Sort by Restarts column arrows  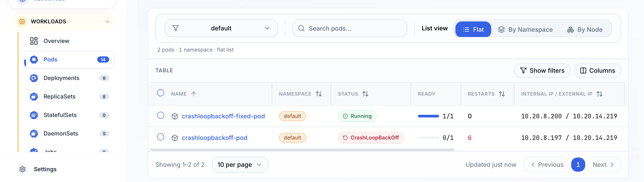click(x=502, y=94)
